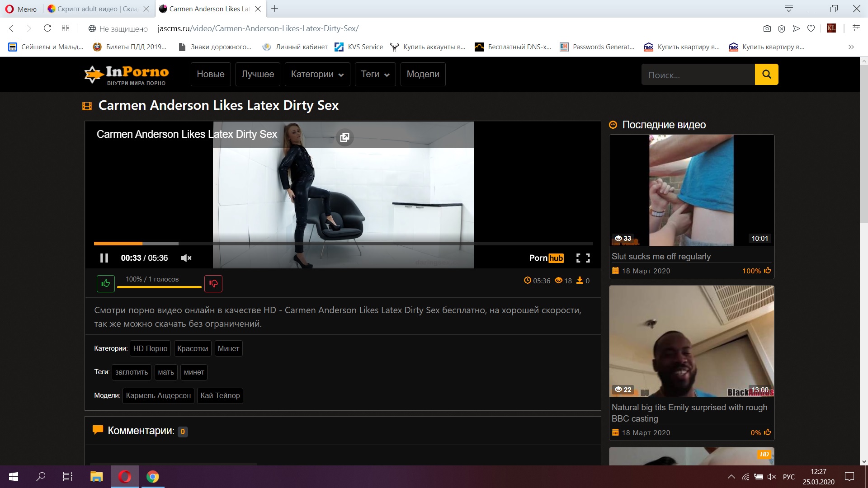Image resolution: width=868 pixels, height=488 pixels.
Task: Click the Кай Тейлор model link
Action: [220, 395]
